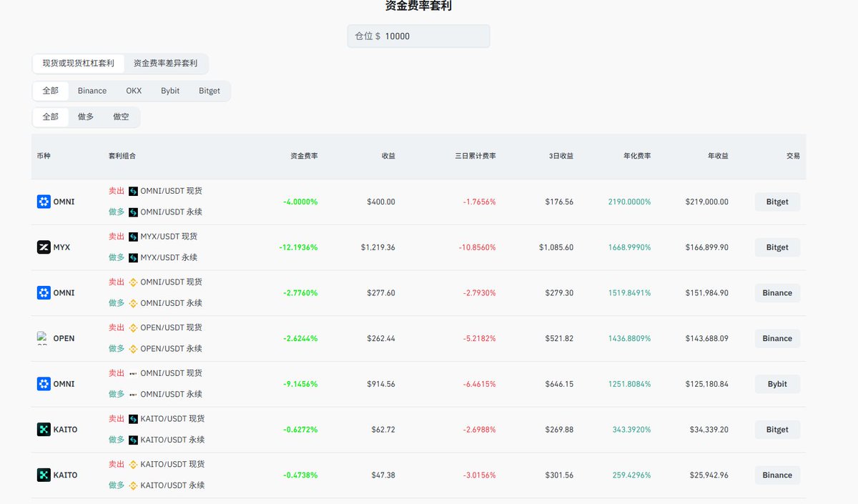Click the 2190.0000% annualized rate

[x=630, y=202]
